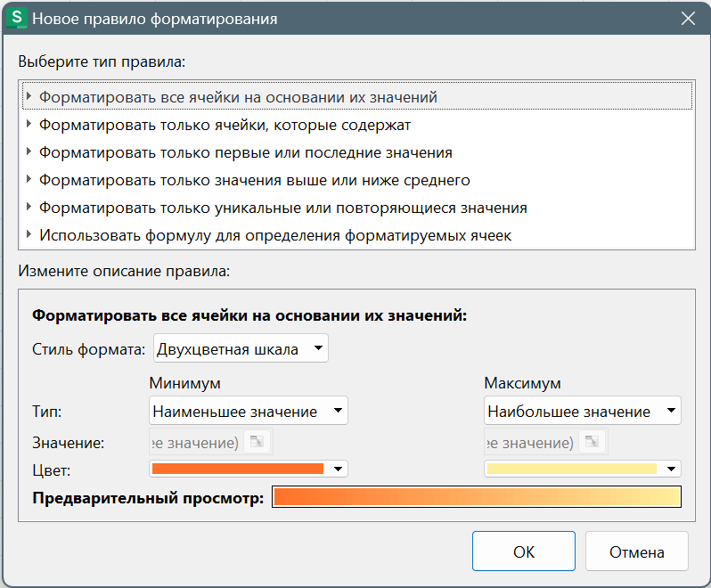The height and width of the screenshot is (588, 711).
Task: Pick «Форматировать только уникальные или повторяющиеся значения» rule
Action: pyautogui.click(x=282, y=208)
